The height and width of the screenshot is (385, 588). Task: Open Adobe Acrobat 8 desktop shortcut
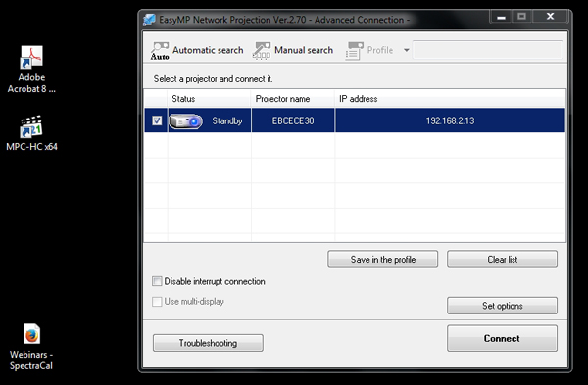[x=31, y=70]
